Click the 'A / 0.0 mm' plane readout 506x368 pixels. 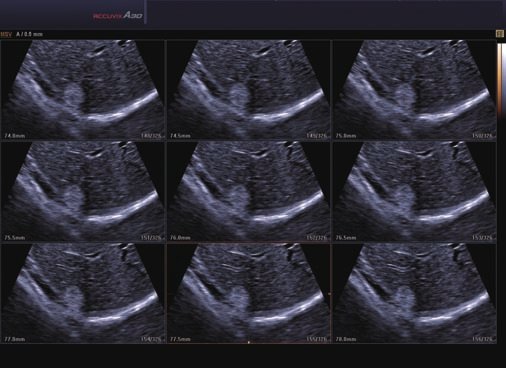(x=29, y=34)
